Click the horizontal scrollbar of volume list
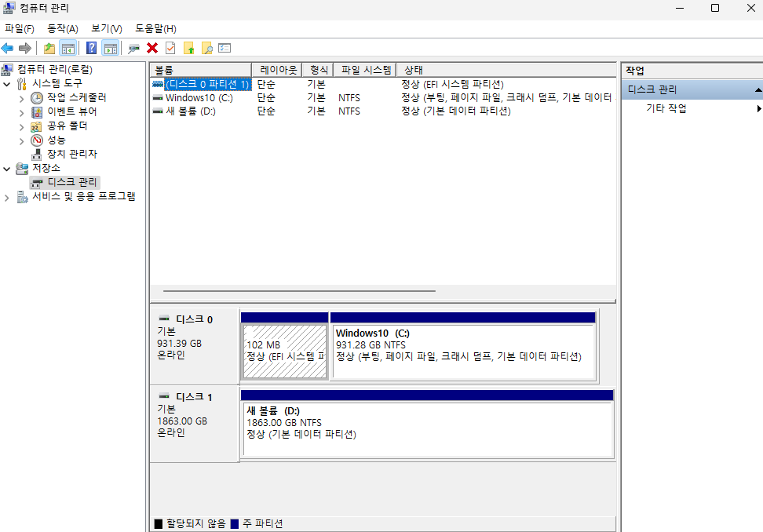Viewport: 763px width, 532px height. click(x=299, y=291)
